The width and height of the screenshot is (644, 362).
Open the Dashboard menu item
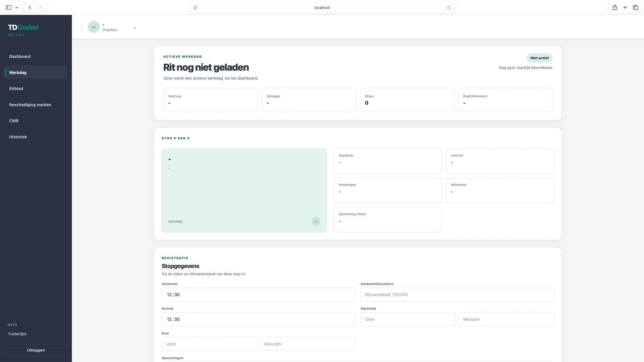point(36,56)
